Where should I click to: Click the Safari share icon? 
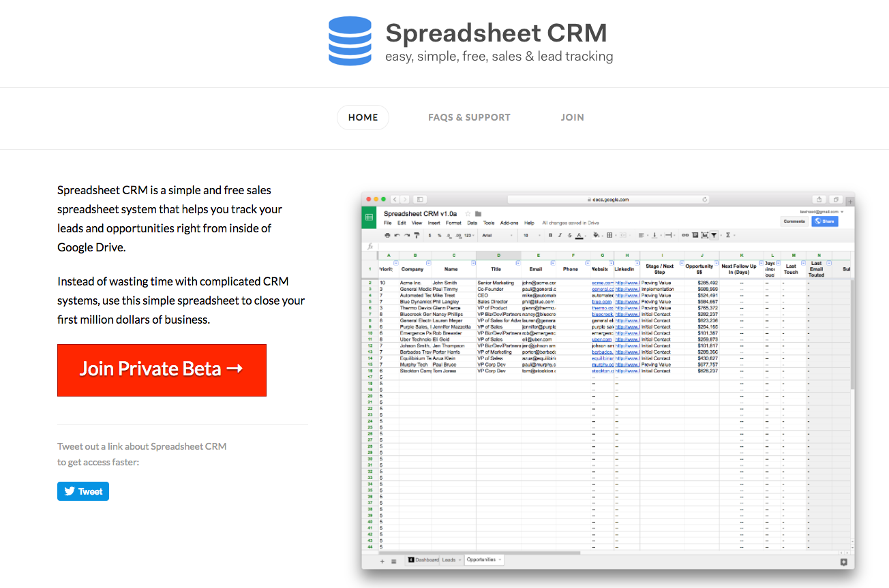819,200
